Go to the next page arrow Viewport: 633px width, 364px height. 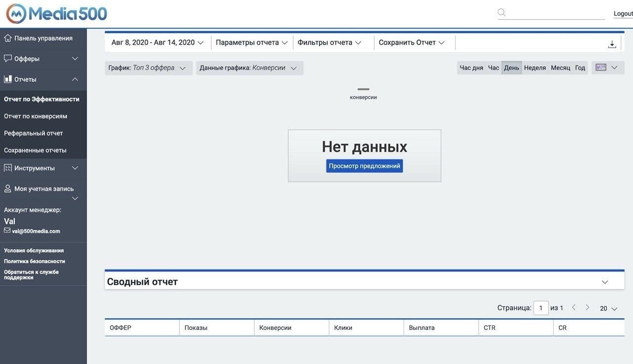coord(588,308)
